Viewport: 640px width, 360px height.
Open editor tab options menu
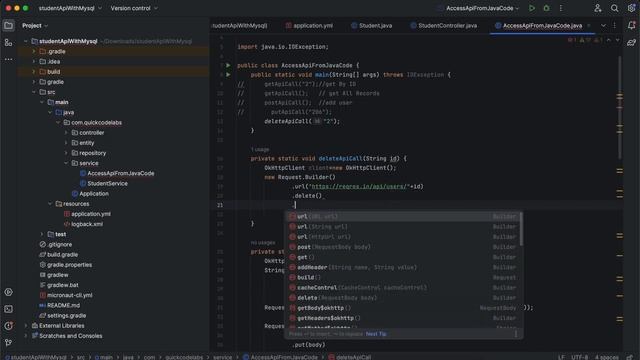pyautogui.click(x=615, y=26)
